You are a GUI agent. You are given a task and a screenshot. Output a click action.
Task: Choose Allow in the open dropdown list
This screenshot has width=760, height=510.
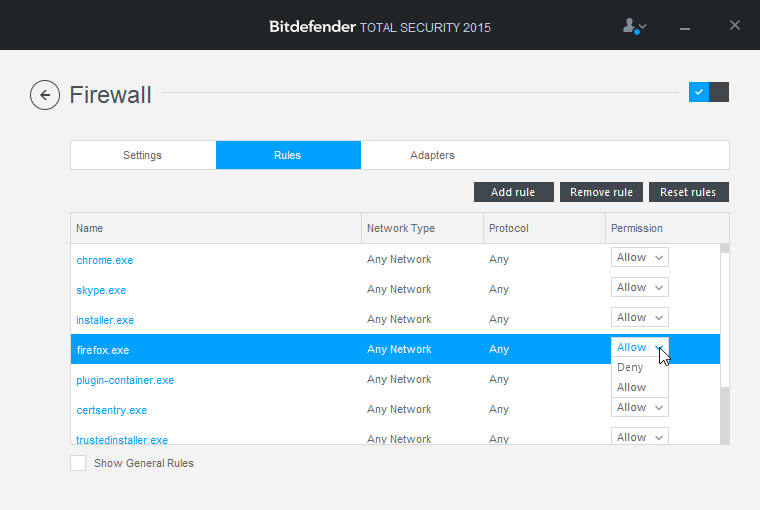point(639,387)
